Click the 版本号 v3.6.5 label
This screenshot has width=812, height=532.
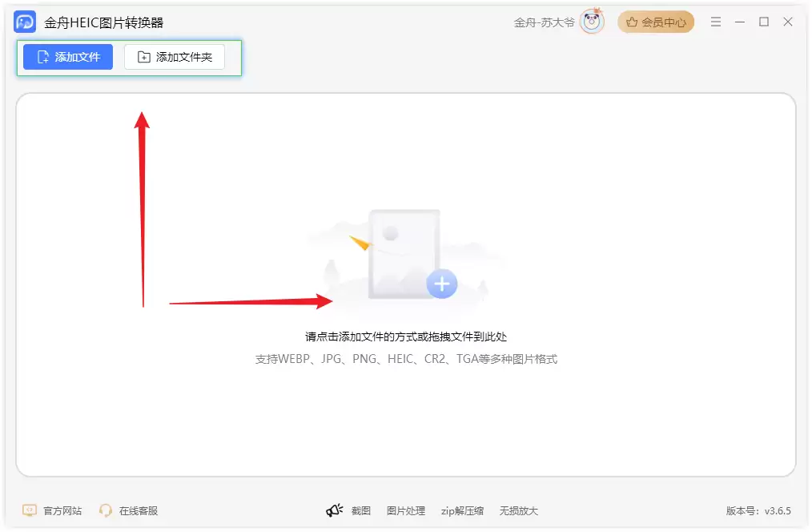coord(758,510)
